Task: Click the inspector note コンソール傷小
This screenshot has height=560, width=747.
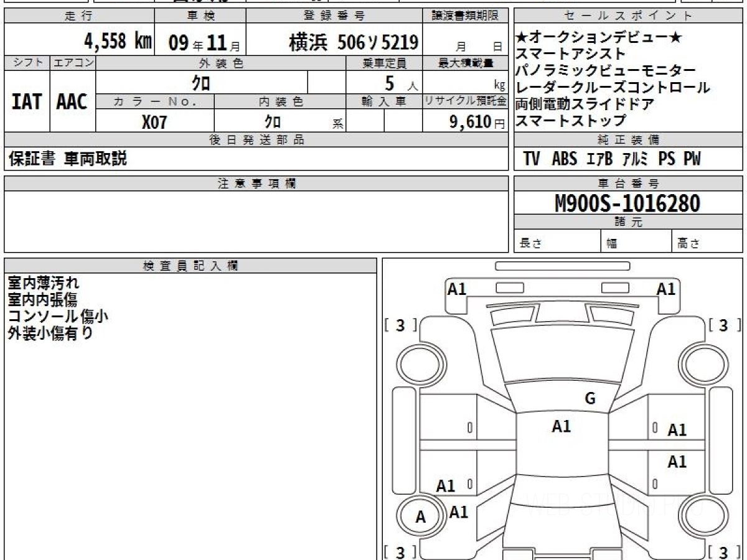Action: point(58,316)
